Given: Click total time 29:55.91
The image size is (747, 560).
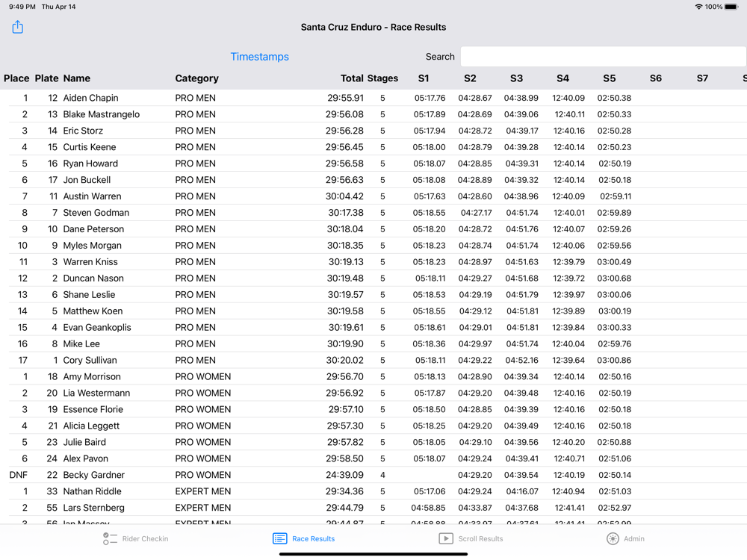Looking at the screenshot, I should click(x=345, y=98).
